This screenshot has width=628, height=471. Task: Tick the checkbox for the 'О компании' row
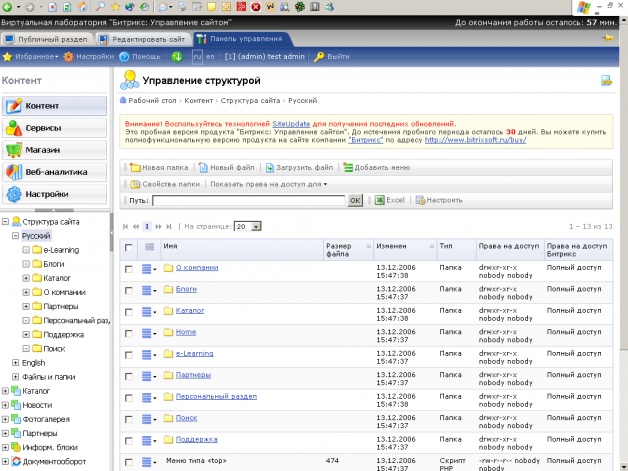(x=128, y=268)
